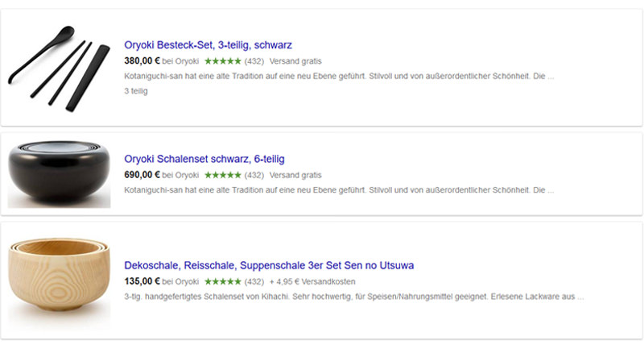The width and height of the screenshot is (644, 349).
Task: Click the 135,00 € price
Action: pyautogui.click(x=142, y=281)
